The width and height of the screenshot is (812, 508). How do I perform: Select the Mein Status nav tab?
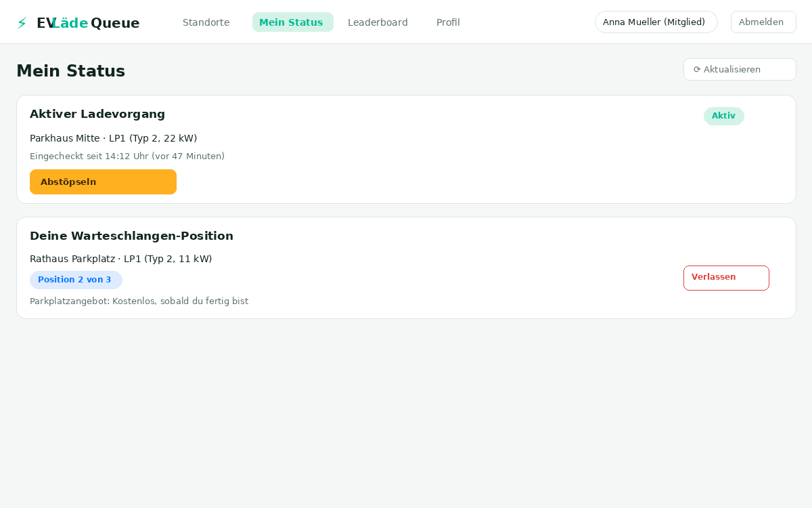[292, 22]
